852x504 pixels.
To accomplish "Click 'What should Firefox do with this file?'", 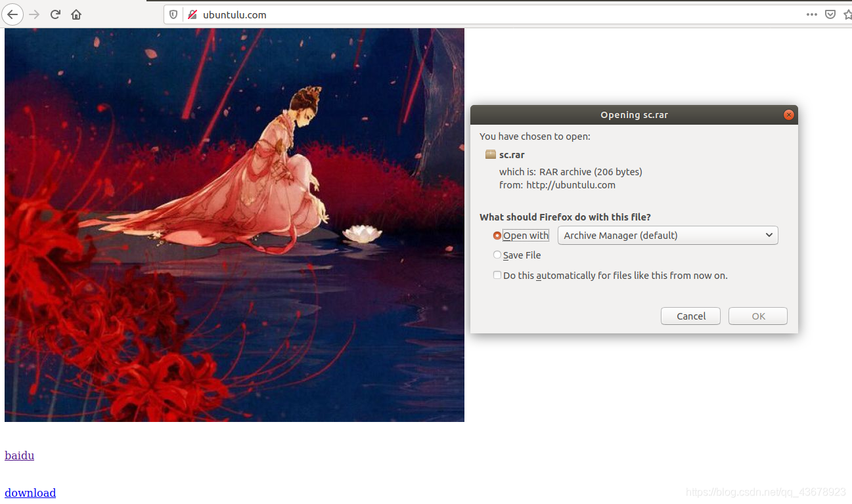I will click(x=565, y=217).
